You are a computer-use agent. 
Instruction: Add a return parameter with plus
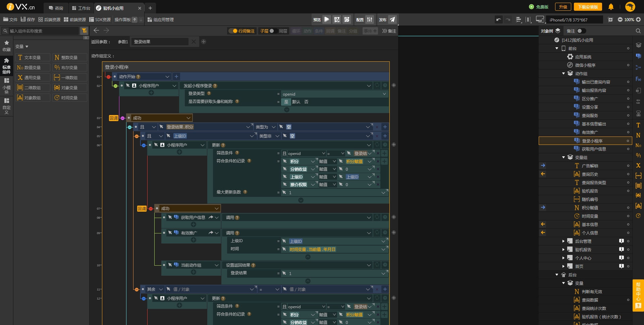pyautogui.click(x=204, y=42)
